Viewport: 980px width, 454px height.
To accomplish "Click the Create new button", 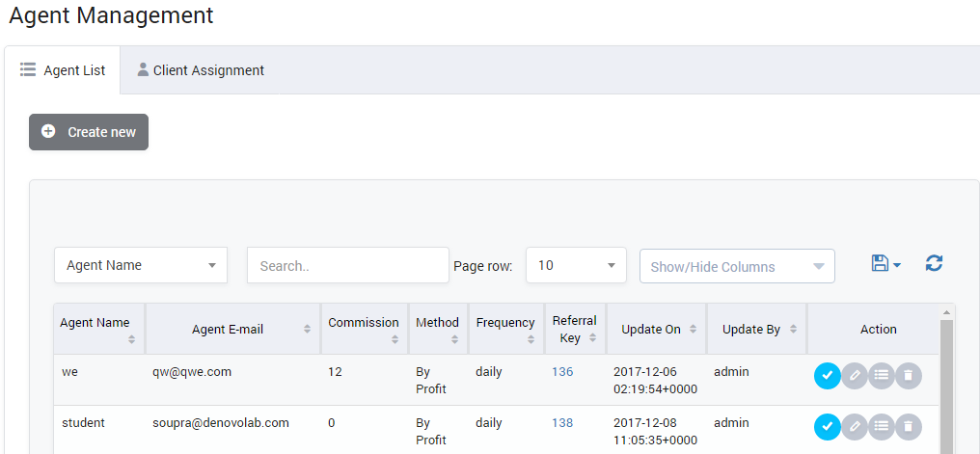I will [89, 132].
